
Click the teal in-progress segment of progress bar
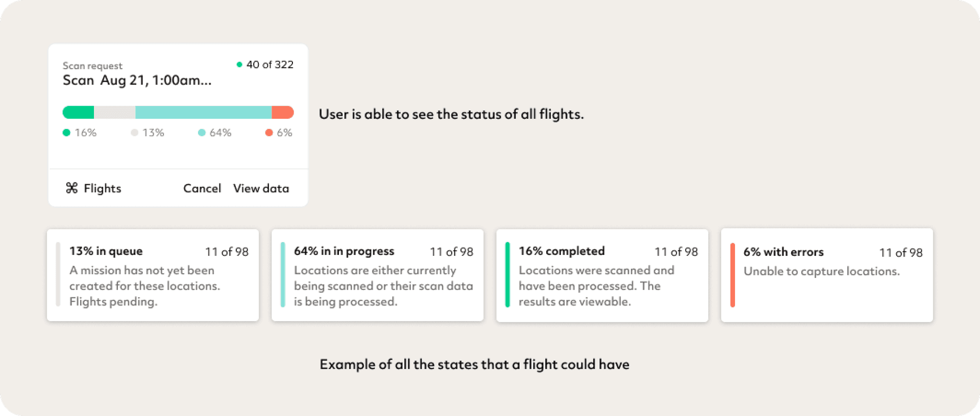tap(203, 112)
